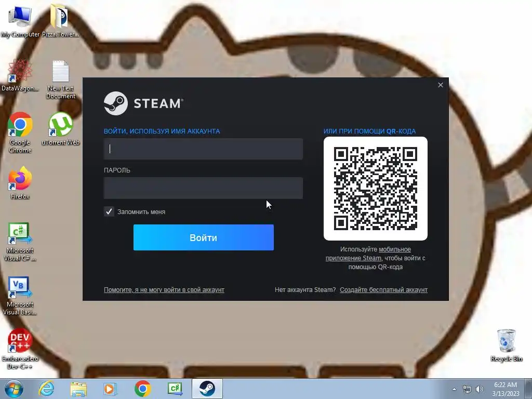Open the account login help link
The image size is (532, 399).
(164, 290)
